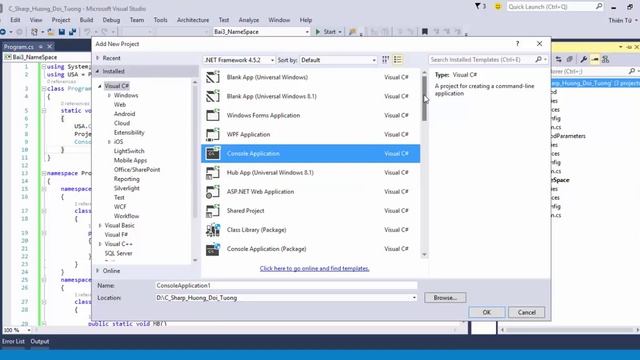Expand the Online templates section
The height and width of the screenshot is (360, 640).
pyautogui.click(x=98, y=271)
